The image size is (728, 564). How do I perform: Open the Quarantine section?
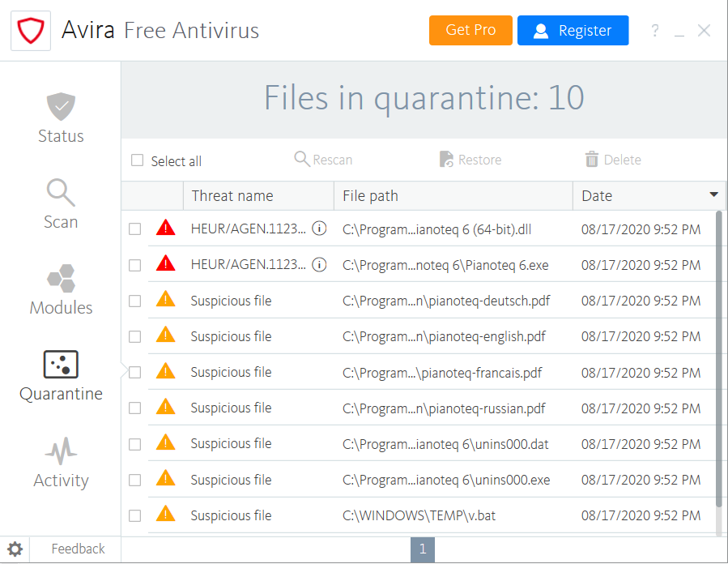pos(61,376)
